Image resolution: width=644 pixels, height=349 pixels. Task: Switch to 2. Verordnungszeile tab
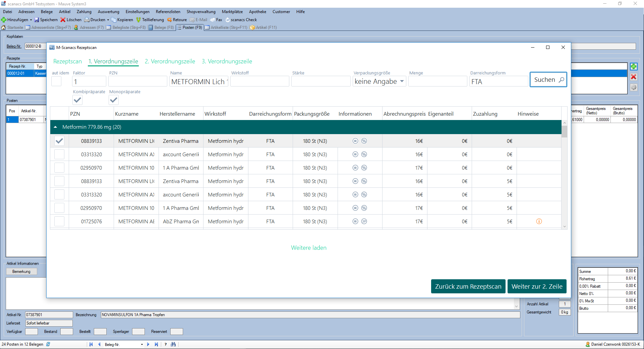(x=170, y=61)
